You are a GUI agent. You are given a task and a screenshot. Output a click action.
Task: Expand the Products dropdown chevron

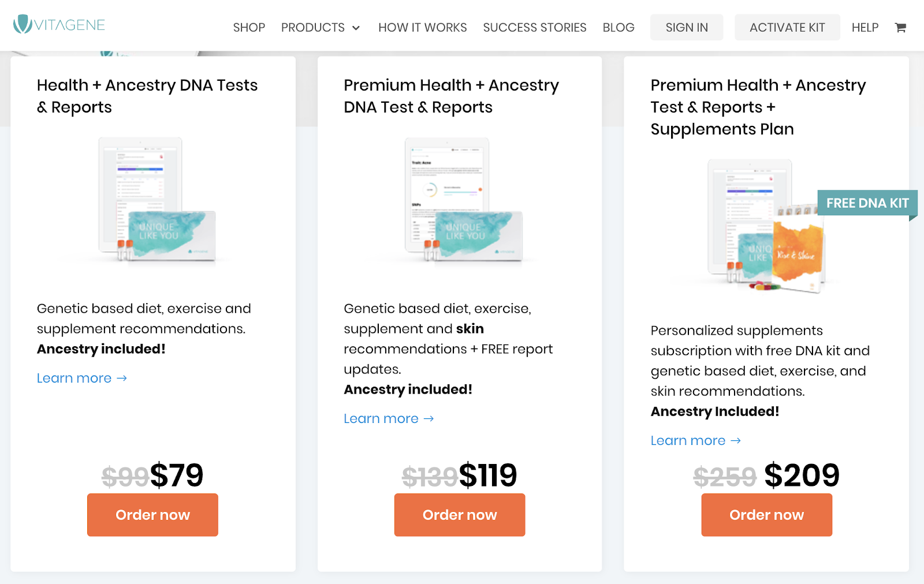click(356, 28)
